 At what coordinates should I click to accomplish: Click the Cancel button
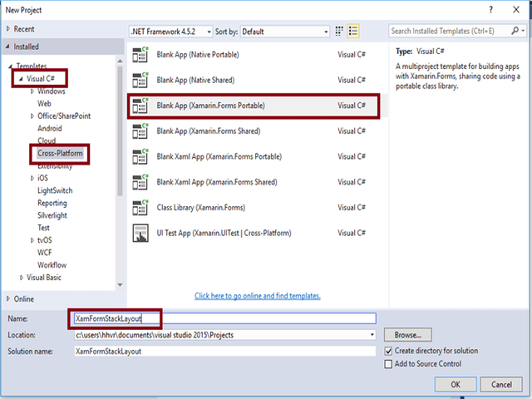pyautogui.click(x=501, y=384)
